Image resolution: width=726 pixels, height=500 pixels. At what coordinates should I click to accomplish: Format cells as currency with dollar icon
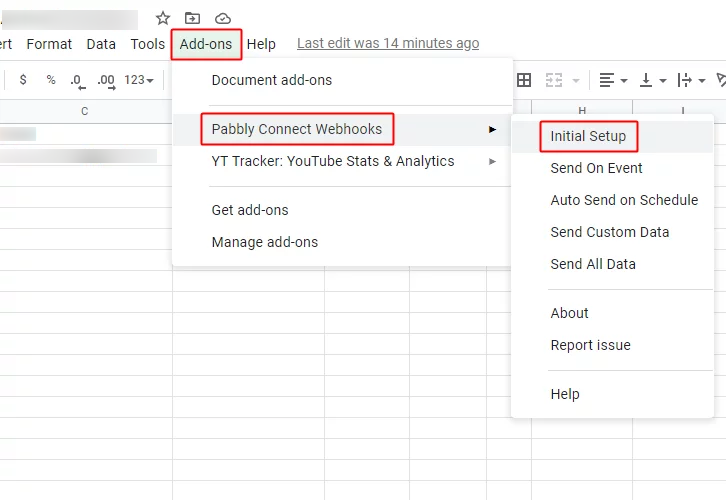(x=23, y=80)
